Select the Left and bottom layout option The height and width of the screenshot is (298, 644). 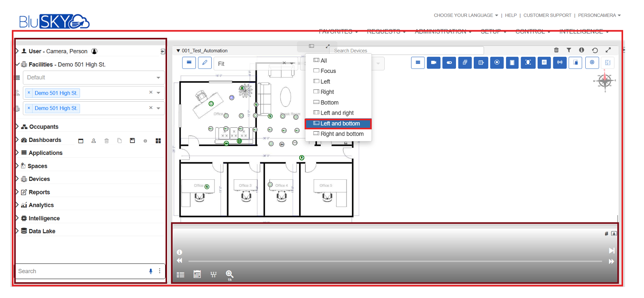coord(338,123)
